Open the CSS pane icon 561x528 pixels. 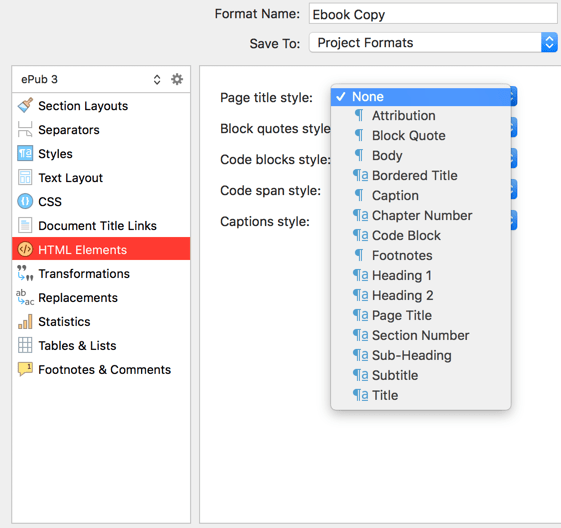tap(25, 201)
